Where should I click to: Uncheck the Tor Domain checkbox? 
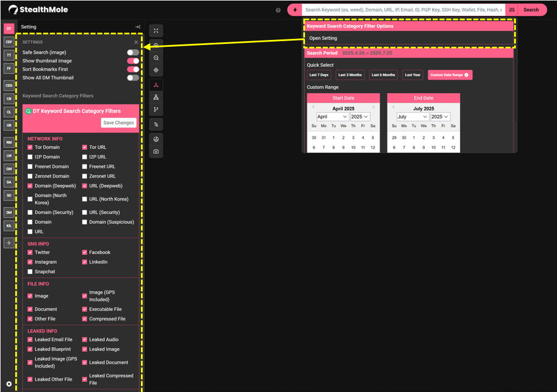[x=30, y=147]
